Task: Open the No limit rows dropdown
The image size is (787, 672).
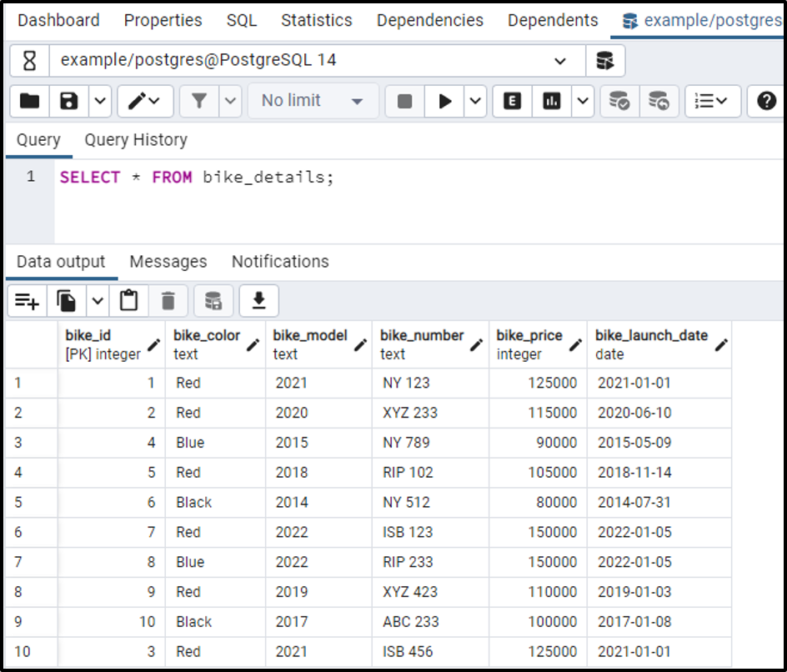Action: 313,101
